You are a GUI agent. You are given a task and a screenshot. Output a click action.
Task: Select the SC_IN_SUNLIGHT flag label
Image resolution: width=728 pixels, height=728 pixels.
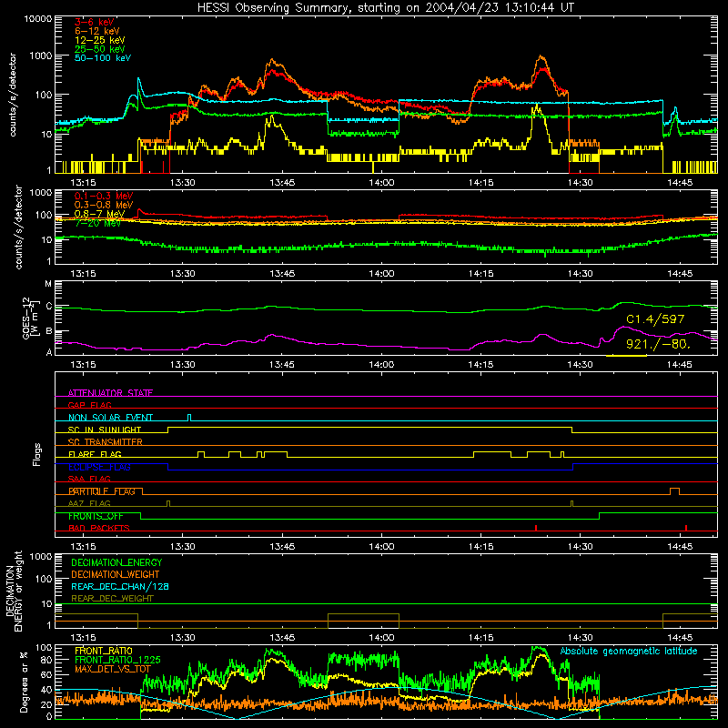(x=105, y=430)
